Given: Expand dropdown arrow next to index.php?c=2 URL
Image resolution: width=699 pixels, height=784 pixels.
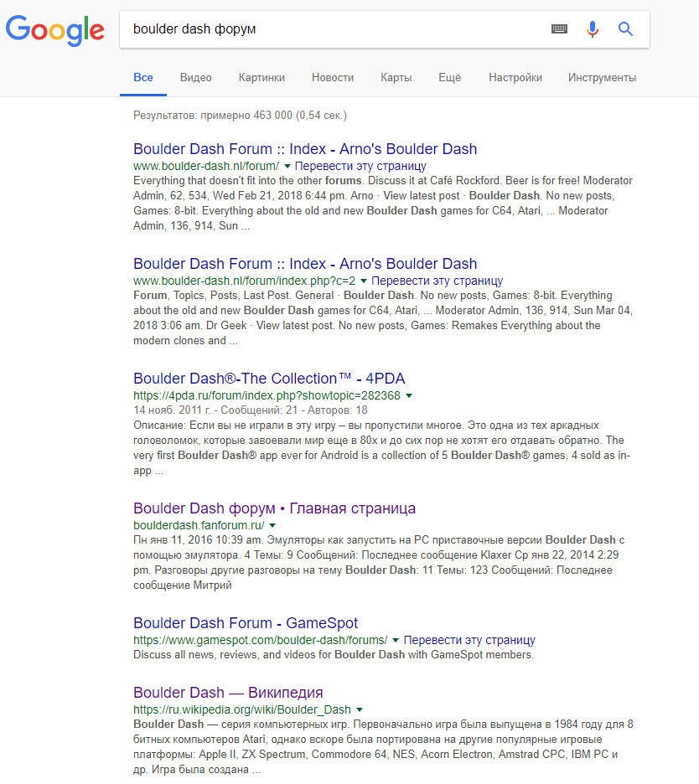Looking at the screenshot, I should (364, 281).
